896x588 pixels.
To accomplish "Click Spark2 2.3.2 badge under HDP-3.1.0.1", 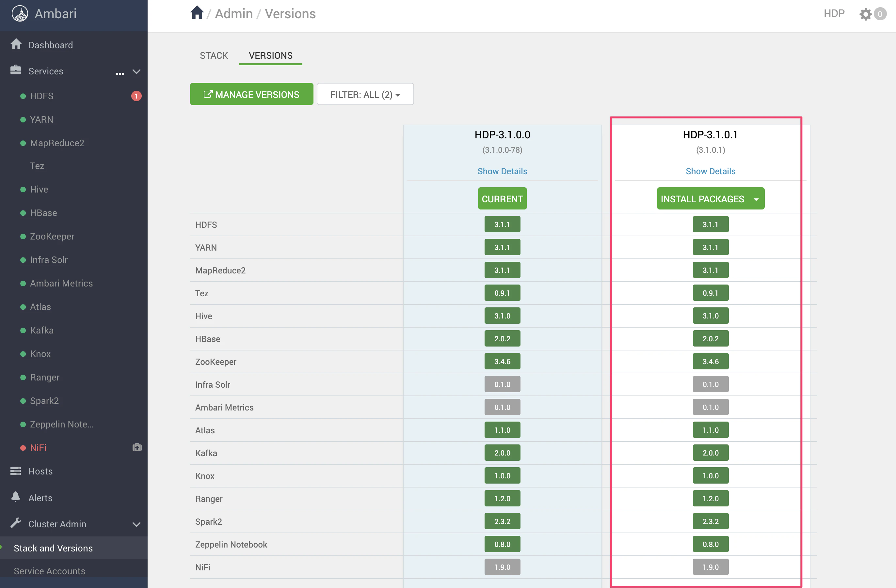I will [711, 521].
